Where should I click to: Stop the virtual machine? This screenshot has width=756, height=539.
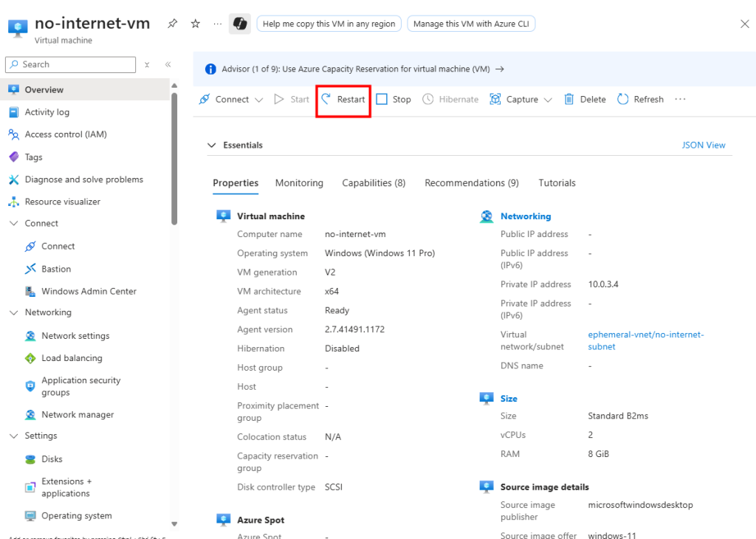click(394, 100)
